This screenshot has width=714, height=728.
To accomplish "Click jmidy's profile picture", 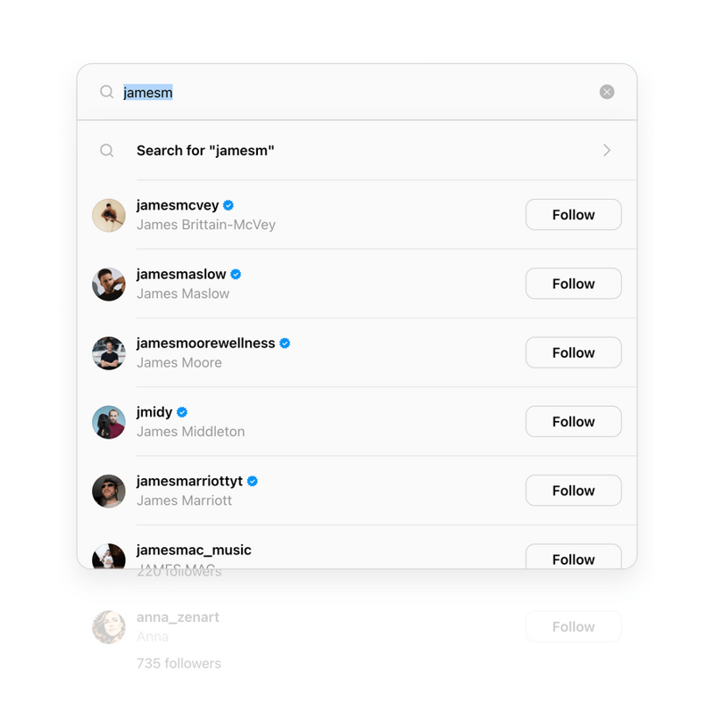I will tap(108, 421).
